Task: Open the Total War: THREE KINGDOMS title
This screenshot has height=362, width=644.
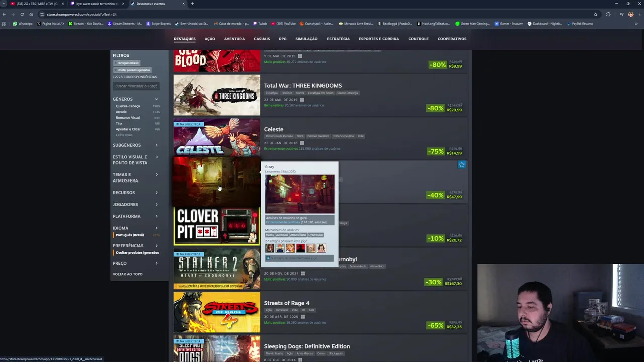Action: (x=303, y=86)
